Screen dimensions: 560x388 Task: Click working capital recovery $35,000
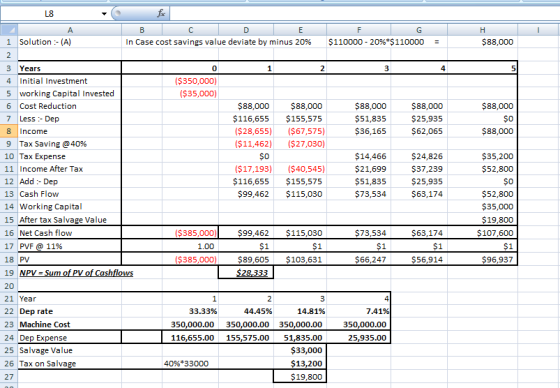point(498,207)
